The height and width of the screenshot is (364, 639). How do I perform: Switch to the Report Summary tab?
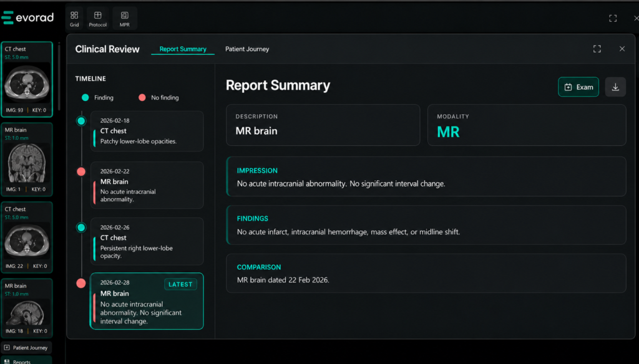point(183,49)
